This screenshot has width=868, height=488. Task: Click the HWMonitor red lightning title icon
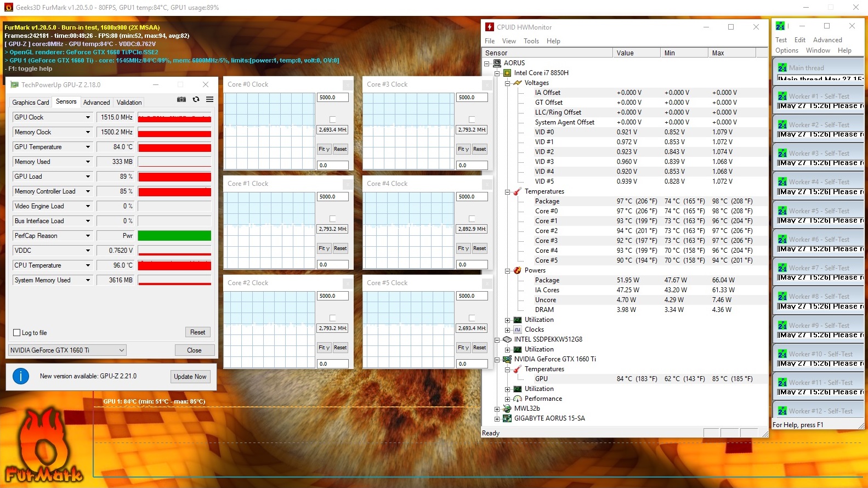(489, 27)
